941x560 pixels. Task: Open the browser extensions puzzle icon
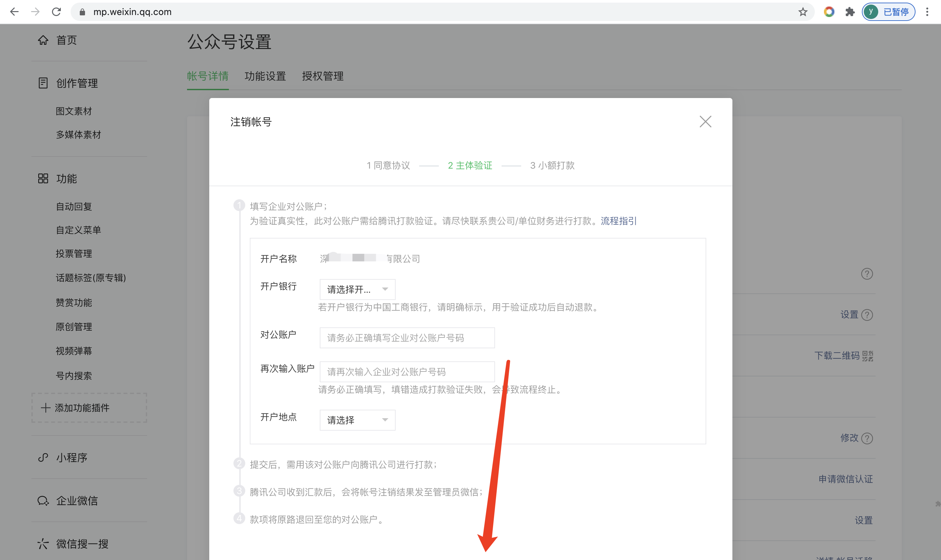850,12
